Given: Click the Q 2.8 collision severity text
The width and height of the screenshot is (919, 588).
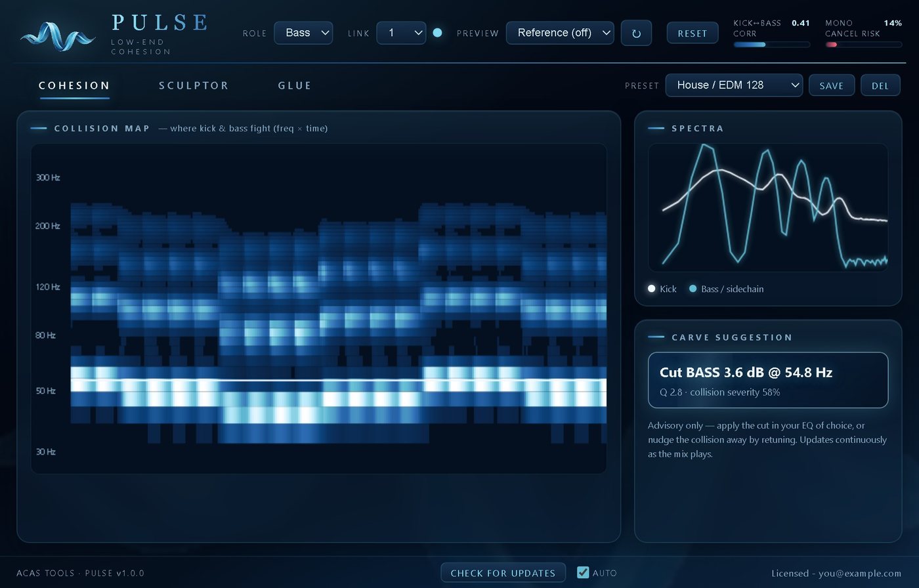Looking at the screenshot, I should tap(719, 392).
